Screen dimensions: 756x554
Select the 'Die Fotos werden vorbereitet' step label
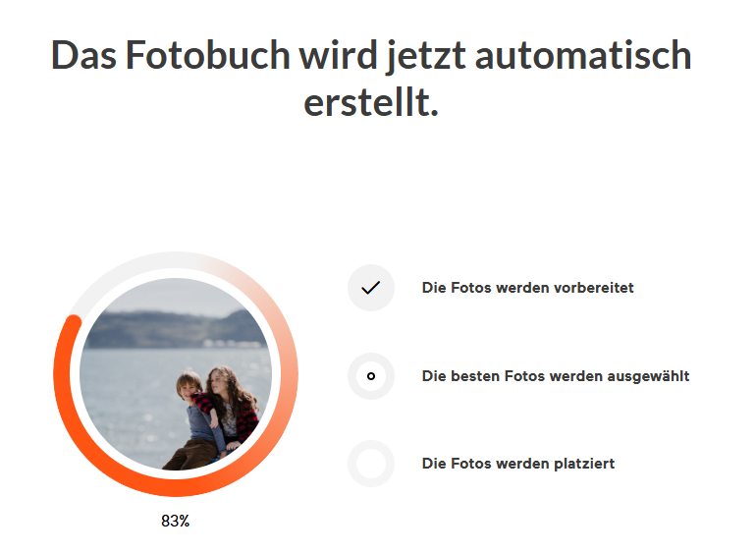pyautogui.click(x=527, y=288)
